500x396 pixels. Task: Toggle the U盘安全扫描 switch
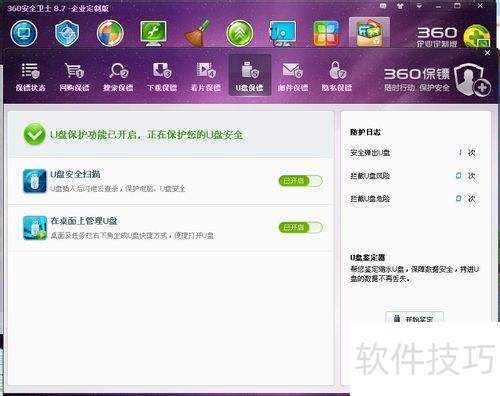300,181
